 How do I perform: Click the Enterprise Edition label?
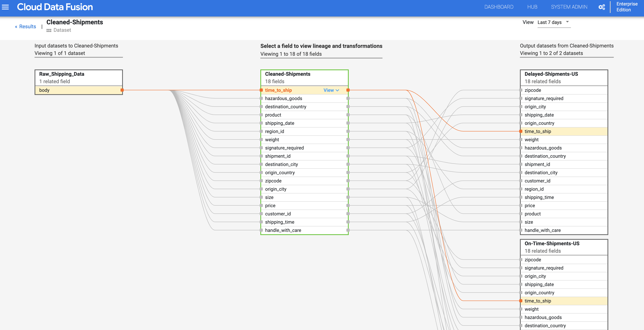coord(627,7)
